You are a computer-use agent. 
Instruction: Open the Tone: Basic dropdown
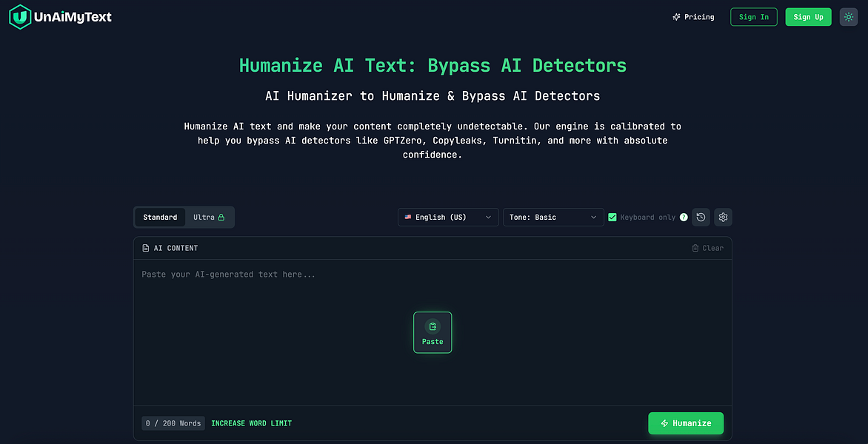point(553,218)
